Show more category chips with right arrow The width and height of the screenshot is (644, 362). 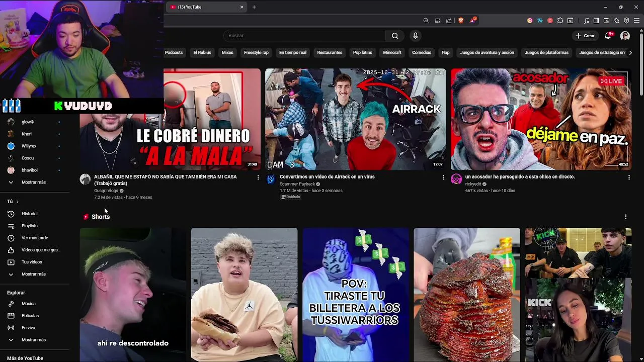(630, 53)
